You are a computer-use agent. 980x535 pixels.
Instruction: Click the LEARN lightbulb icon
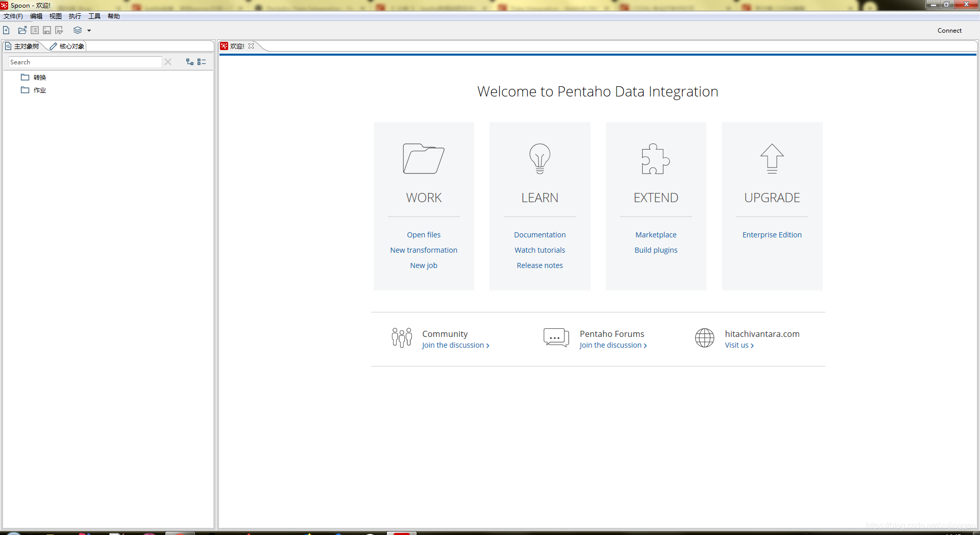click(540, 159)
